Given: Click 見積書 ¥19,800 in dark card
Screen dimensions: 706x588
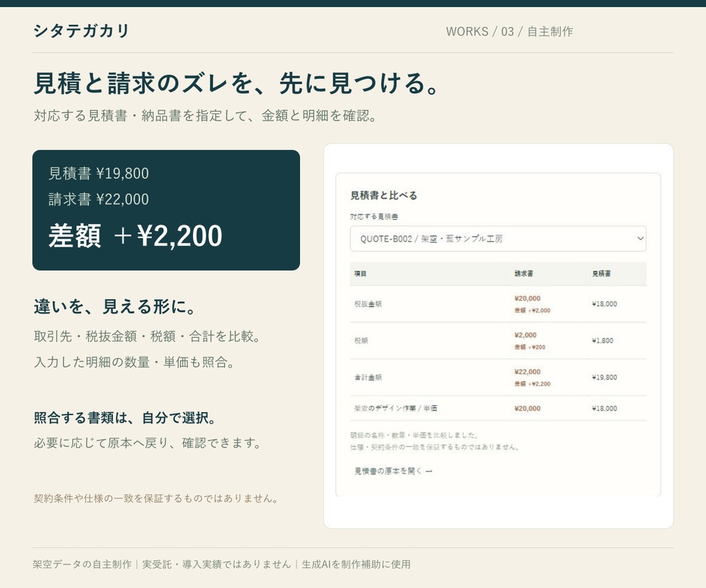Looking at the screenshot, I should (99, 173).
